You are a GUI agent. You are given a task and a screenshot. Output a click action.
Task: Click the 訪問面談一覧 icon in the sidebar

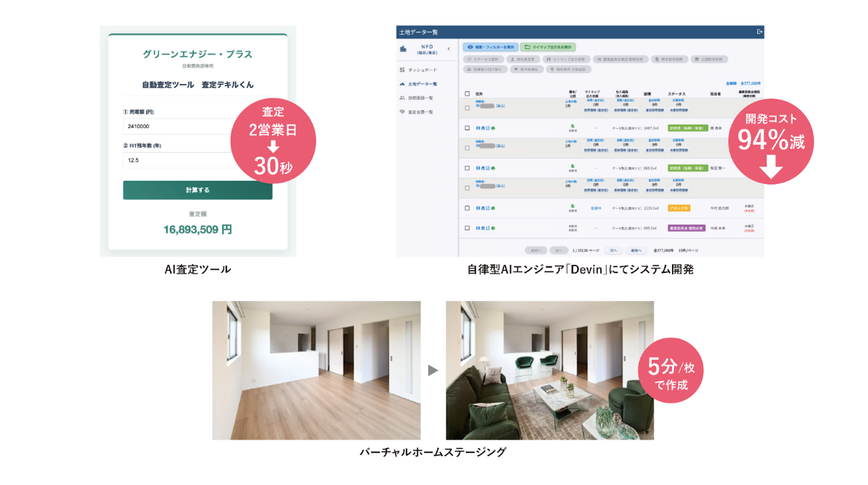point(401,97)
